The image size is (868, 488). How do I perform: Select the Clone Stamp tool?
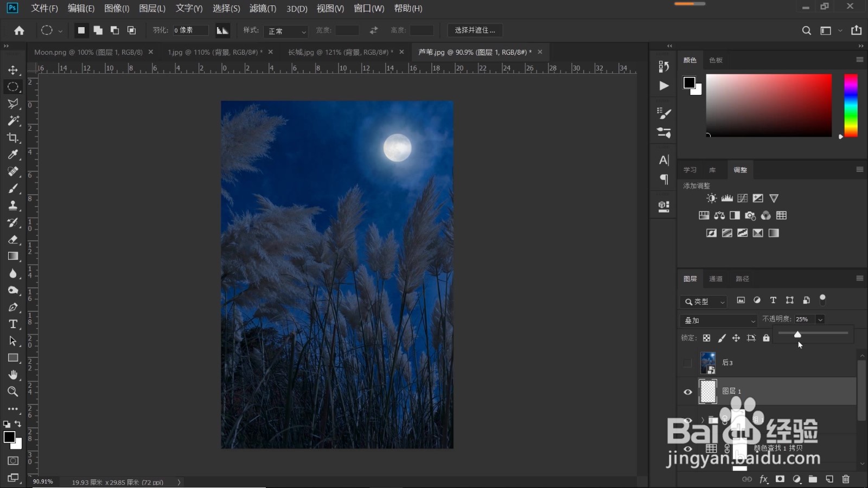pyautogui.click(x=13, y=206)
